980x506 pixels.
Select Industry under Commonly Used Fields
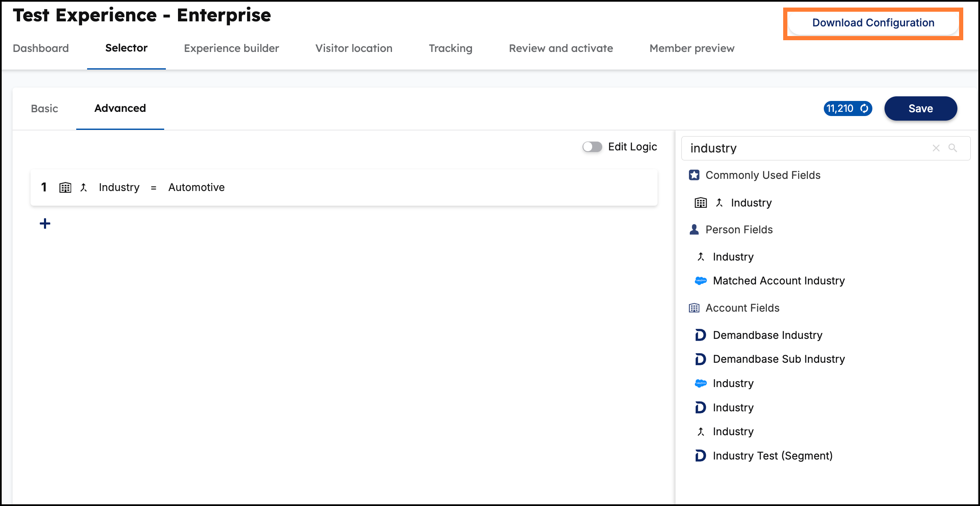751,203
